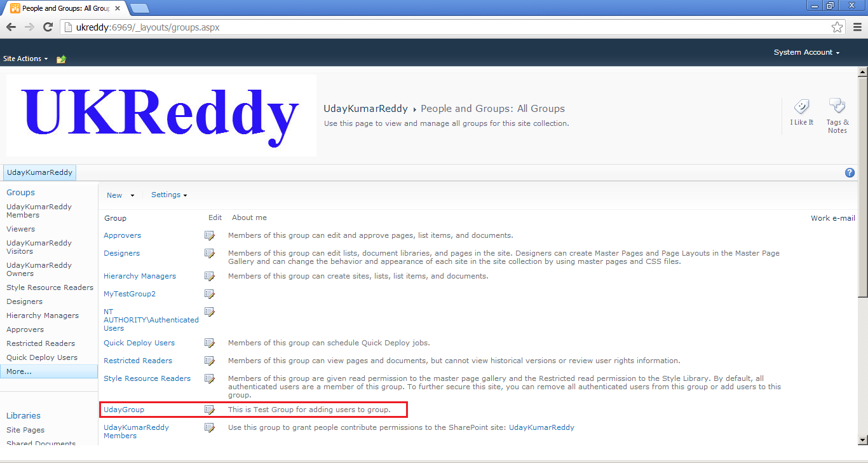The height and width of the screenshot is (463, 868).
Task: Select Designers in the left sidebar
Action: (x=24, y=301)
